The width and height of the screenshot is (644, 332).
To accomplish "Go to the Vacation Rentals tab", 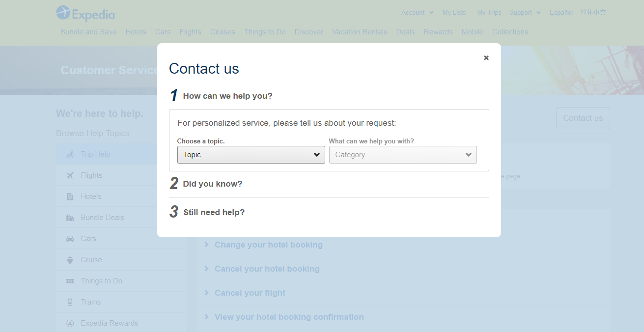I will (360, 32).
